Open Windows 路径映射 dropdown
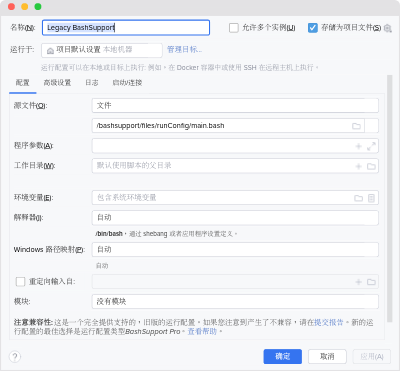This screenshot has height=371, width=400. [235, 250]
